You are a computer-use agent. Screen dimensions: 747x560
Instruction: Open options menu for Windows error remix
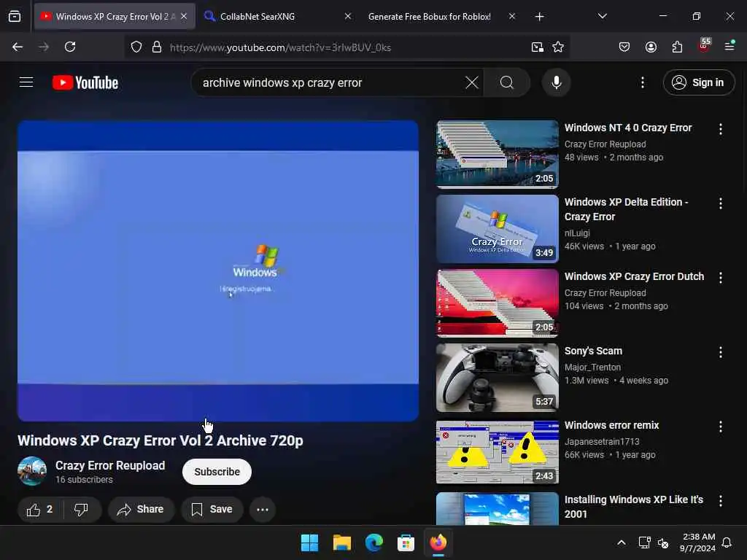click(x=720, y=426)
